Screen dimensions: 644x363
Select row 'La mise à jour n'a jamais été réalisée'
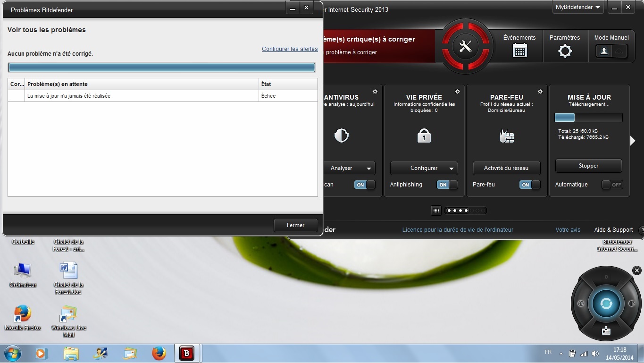[163, 96]
